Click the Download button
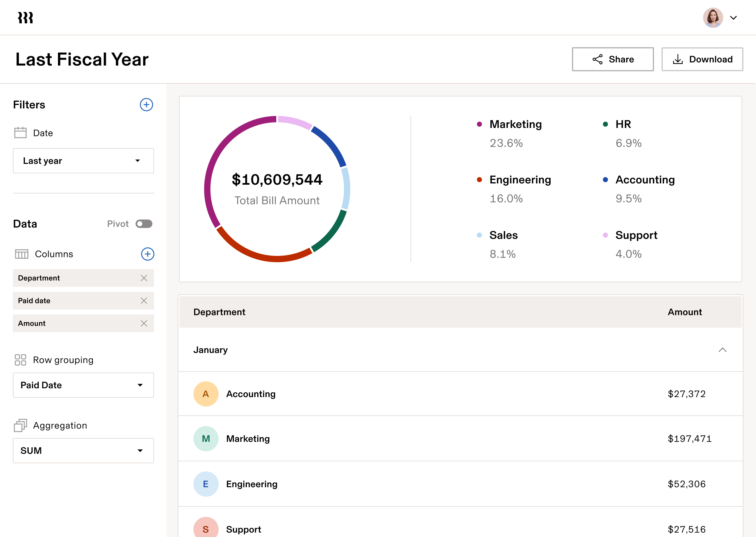Viewport: 756px width, 537px height. (702, 59)
